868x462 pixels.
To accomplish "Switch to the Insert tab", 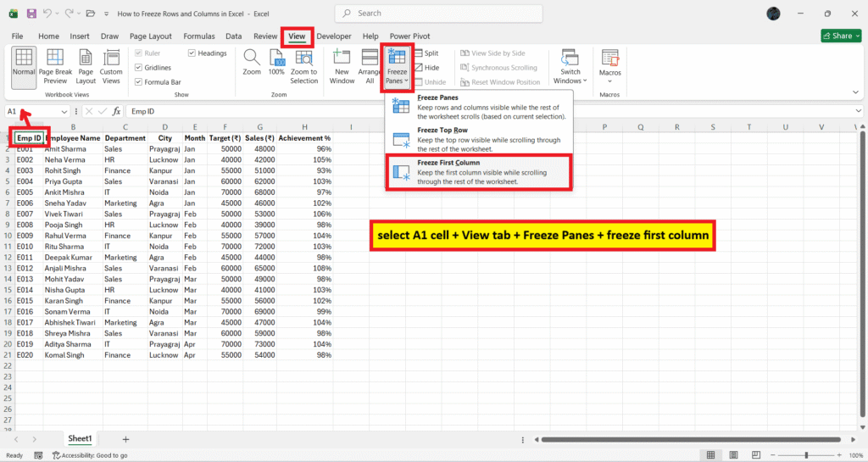I will [x=80, y=36].
